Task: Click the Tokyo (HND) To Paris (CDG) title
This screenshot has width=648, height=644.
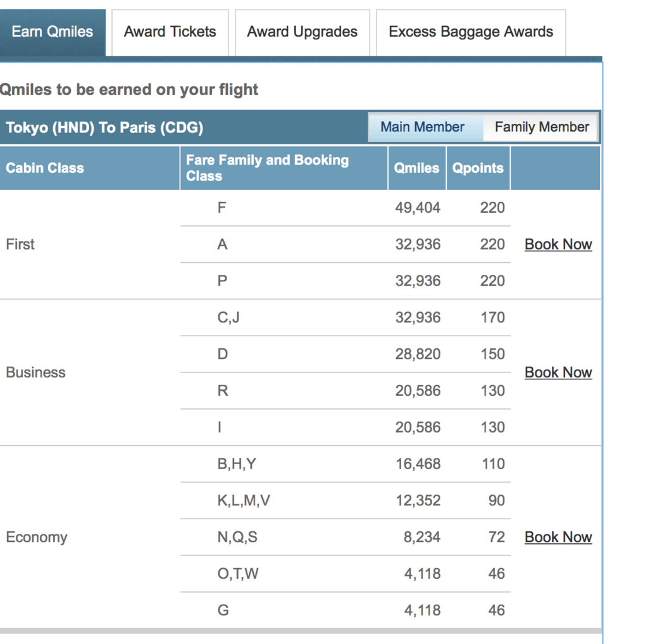Action: click(104, 127)
